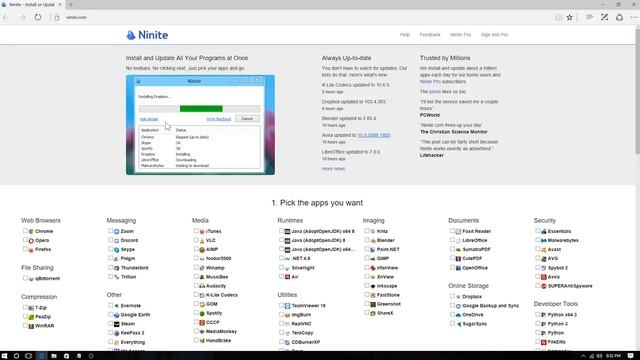Click the Chrome app icon
The image size is (640, 360).
point(31,231)
